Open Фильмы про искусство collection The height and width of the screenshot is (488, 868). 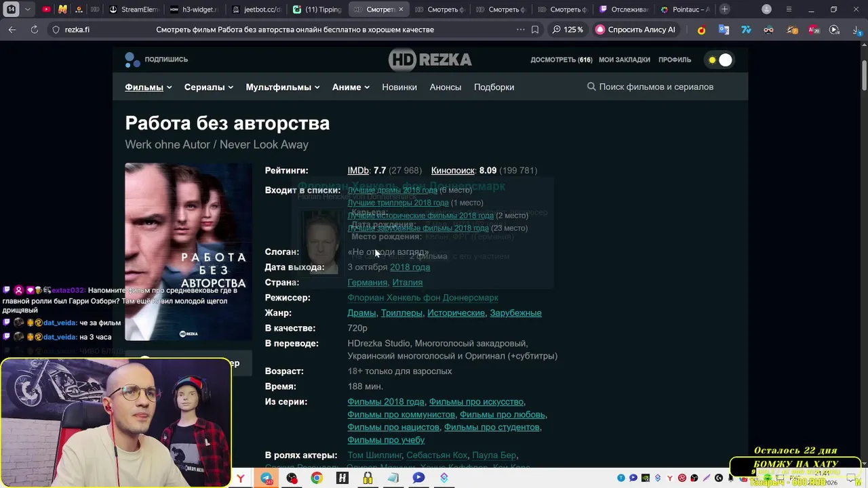click(476, 401)
